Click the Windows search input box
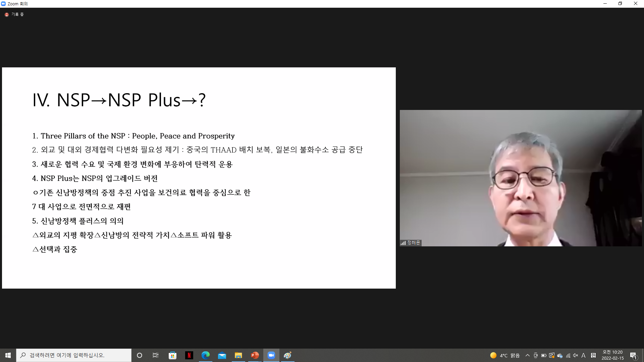 [74, 355]
